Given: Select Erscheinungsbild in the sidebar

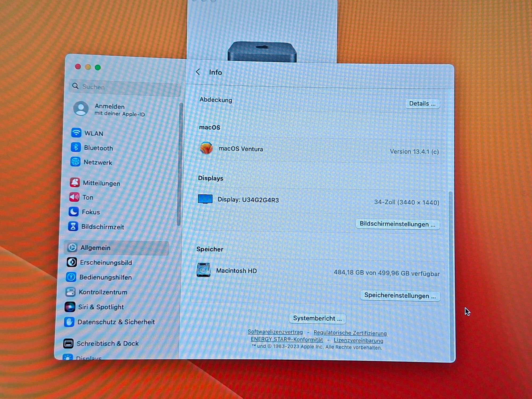Looking at the screenshot, I should [106, 263].
